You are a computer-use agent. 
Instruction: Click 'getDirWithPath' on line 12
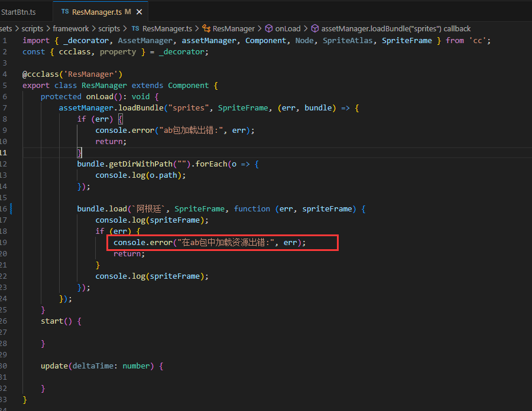[141, 164]
